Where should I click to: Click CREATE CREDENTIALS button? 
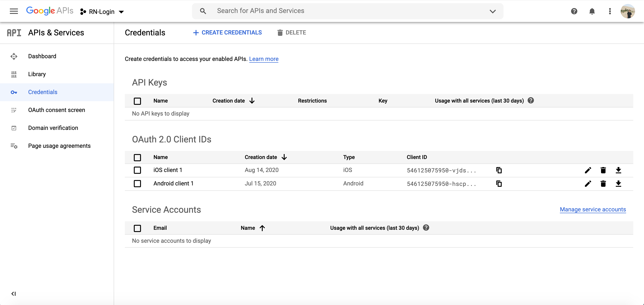(227, 32)
